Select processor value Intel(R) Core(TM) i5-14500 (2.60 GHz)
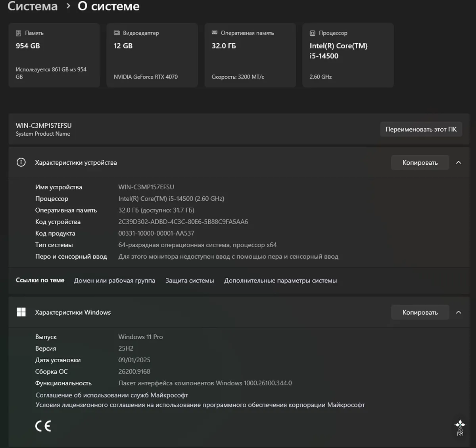The width and height of the screenshot is (476, 448). 171,198
